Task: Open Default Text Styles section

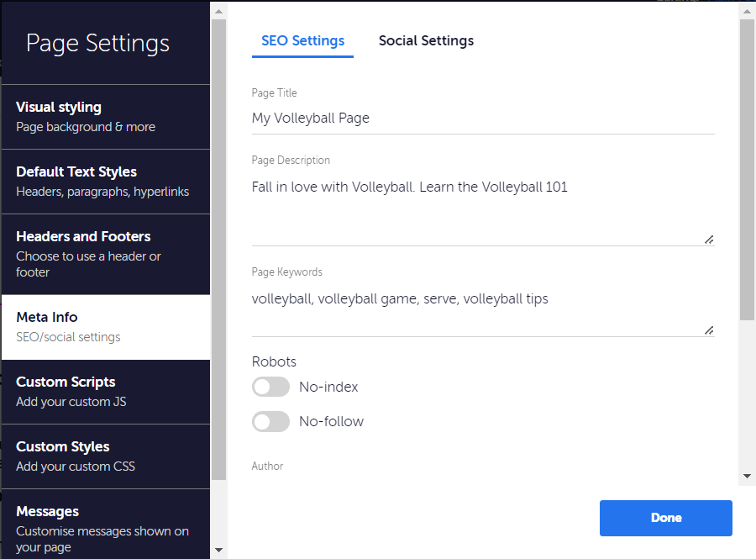Action: click(x=105, y=182)
